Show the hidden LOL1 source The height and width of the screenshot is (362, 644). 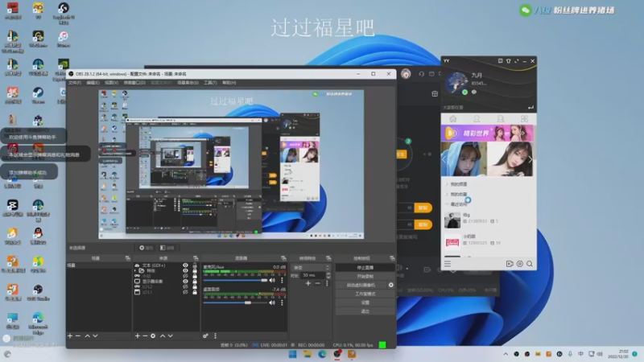185,292
